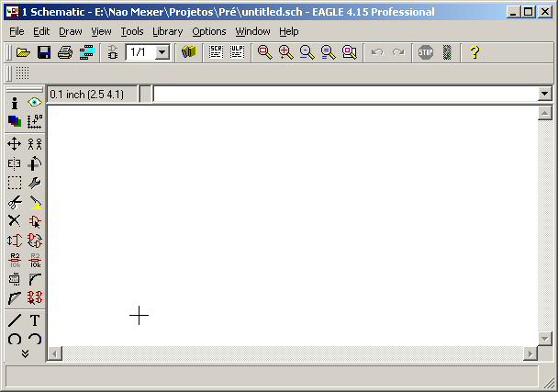Select the Invoke red gates tool
The width and height of the screenshot is (558, 392).
coord(35,297)
